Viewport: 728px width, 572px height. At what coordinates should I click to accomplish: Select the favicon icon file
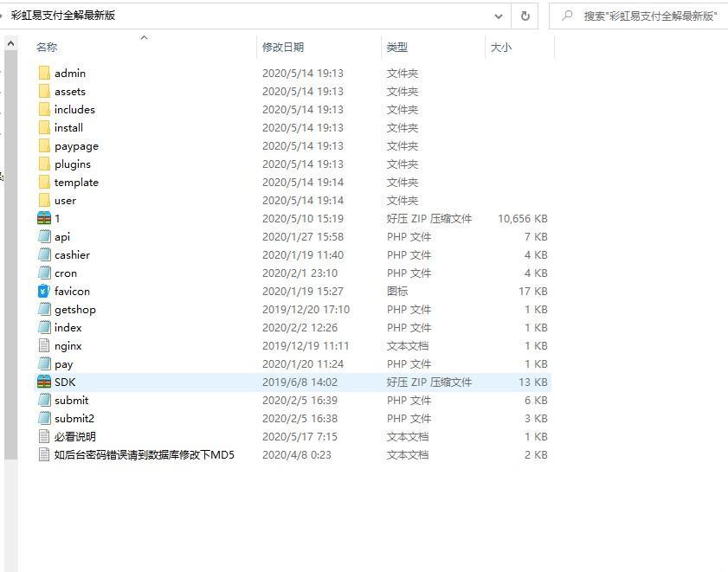pyautogui.click(x=43, y=291)
